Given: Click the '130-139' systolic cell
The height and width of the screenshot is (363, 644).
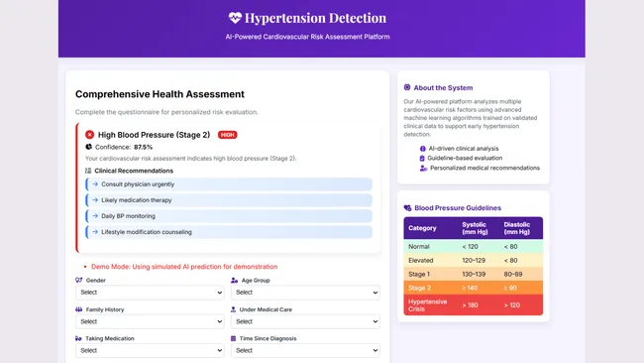Looking at the screenshot, I should [474, 274].
